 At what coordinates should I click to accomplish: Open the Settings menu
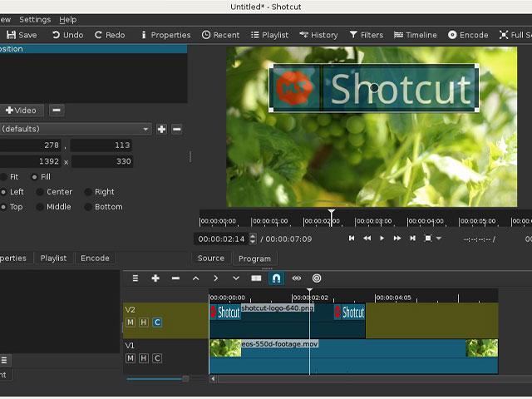pyautogui.click(x=35, y=20)
